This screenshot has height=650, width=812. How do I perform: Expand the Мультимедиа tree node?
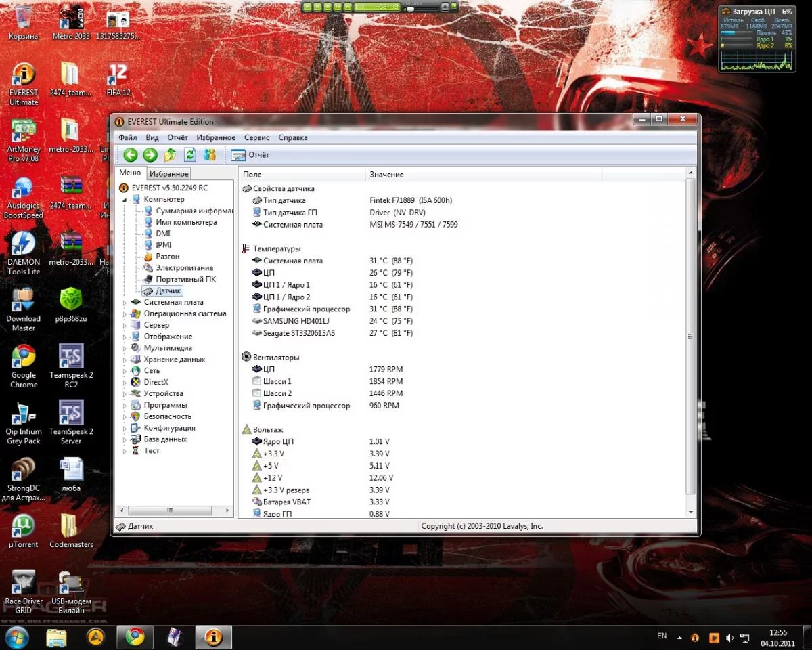coord(125,348)
